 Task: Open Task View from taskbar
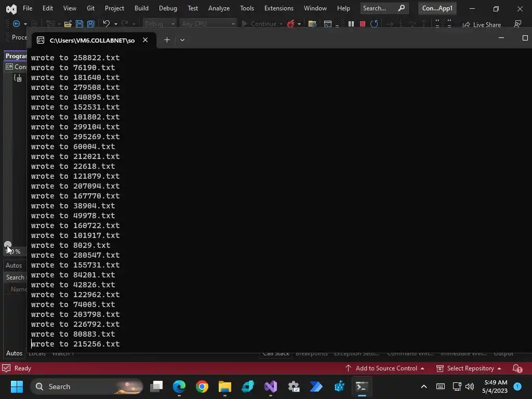(156, 387)
